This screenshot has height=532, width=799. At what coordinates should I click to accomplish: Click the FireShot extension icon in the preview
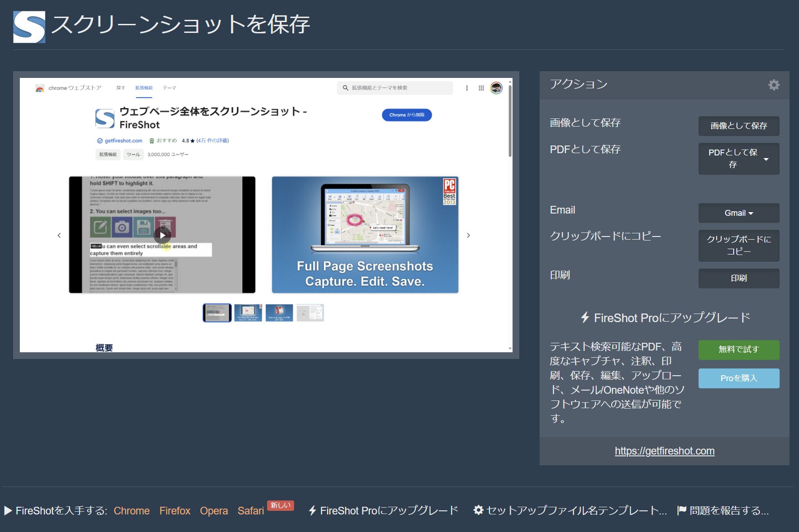[105, 118]
